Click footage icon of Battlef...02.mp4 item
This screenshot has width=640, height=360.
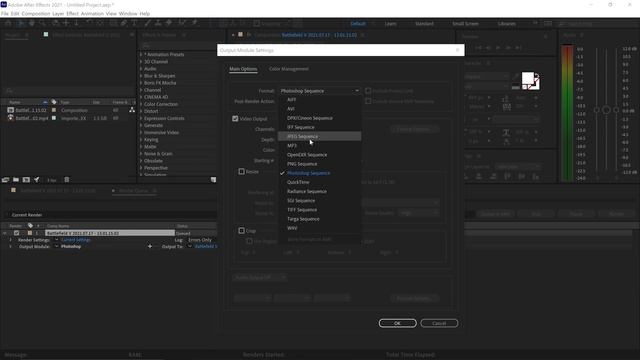click(x=11, y=118)
